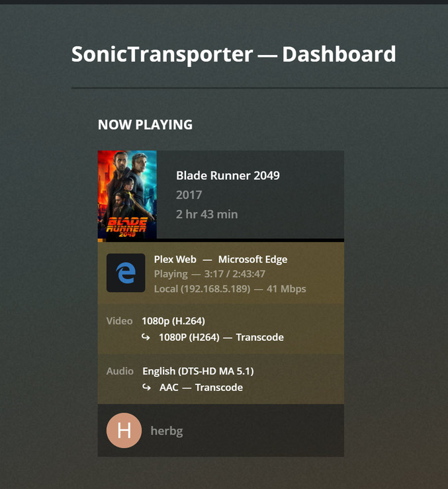Open the Blade Runner 2049 poster thumbnail

[127, 195]
